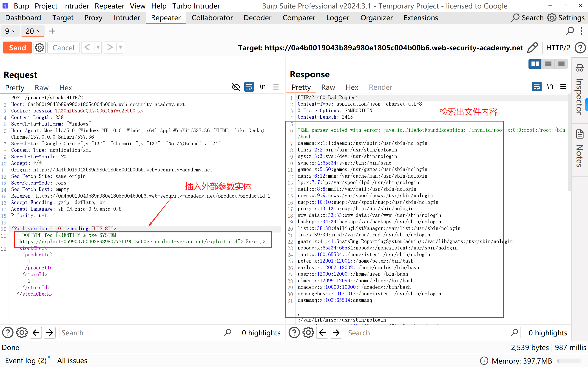This screenshot has width=588, height=367.
Task: Edit target with the pencil icon
Action: tap(532, 48)
